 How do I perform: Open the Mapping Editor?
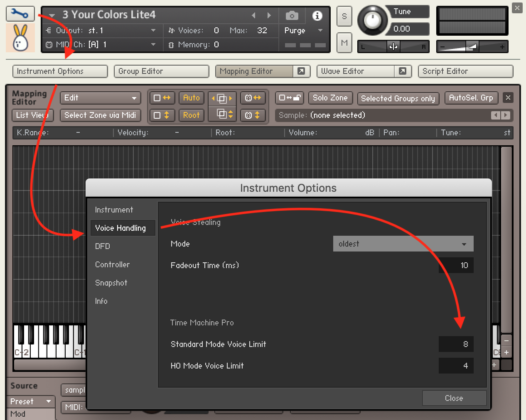[x=254, y=71]
